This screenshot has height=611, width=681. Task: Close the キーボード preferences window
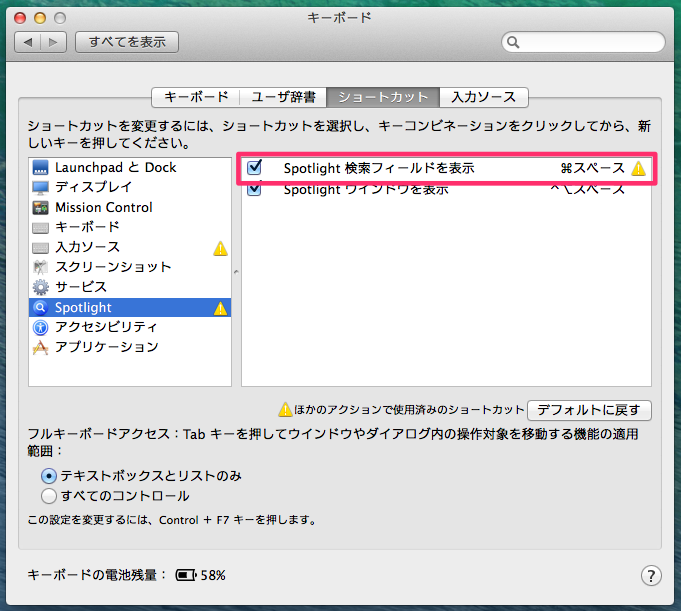point(20,18)
